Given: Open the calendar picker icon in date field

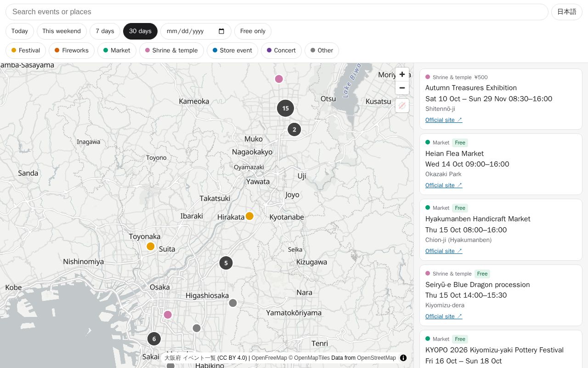Looking at the screenshot, I should 221,31.
